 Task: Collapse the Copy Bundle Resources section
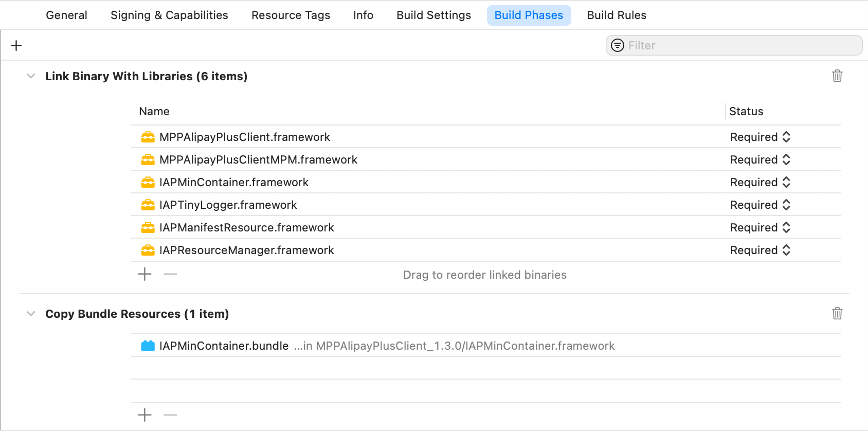(x=31, y=314)
